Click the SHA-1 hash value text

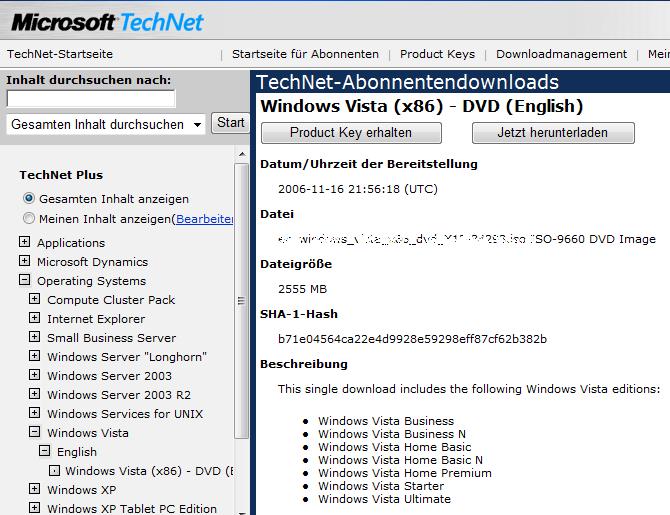[x=412, y=339]
